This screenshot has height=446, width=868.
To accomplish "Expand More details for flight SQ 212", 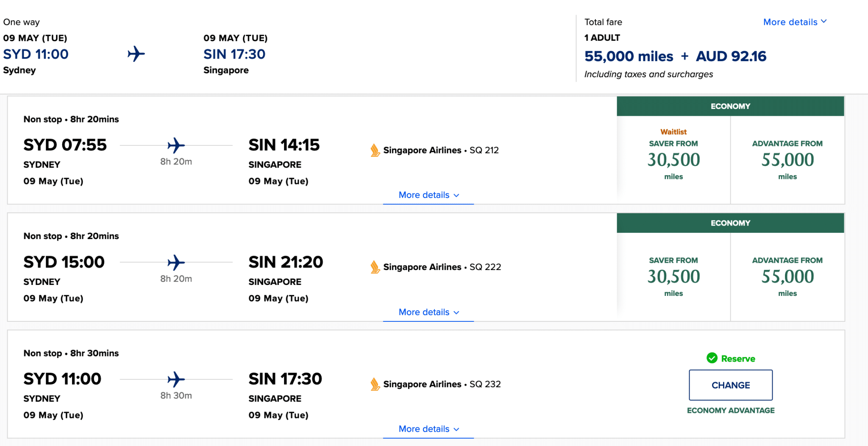I will coord(428,195).
